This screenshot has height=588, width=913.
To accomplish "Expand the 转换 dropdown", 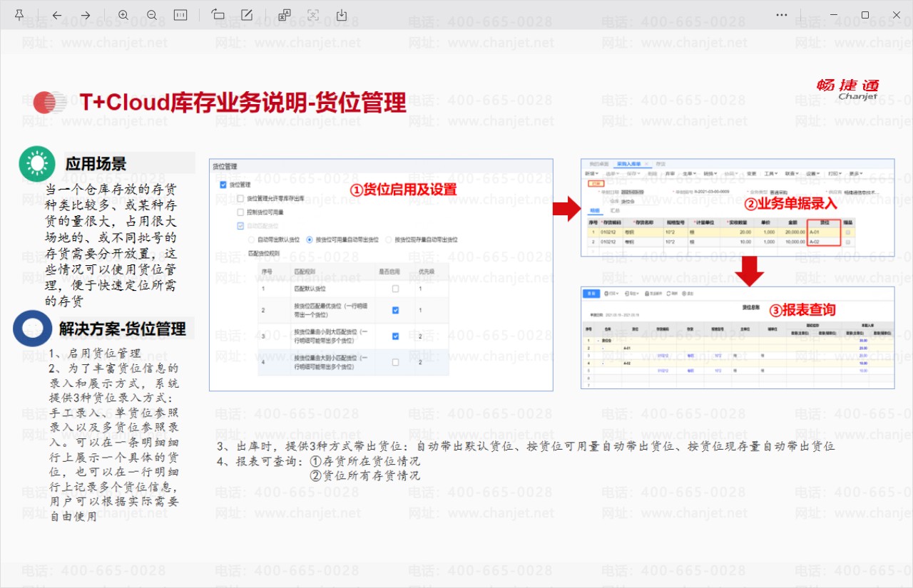I will click(x=710, y=173).
